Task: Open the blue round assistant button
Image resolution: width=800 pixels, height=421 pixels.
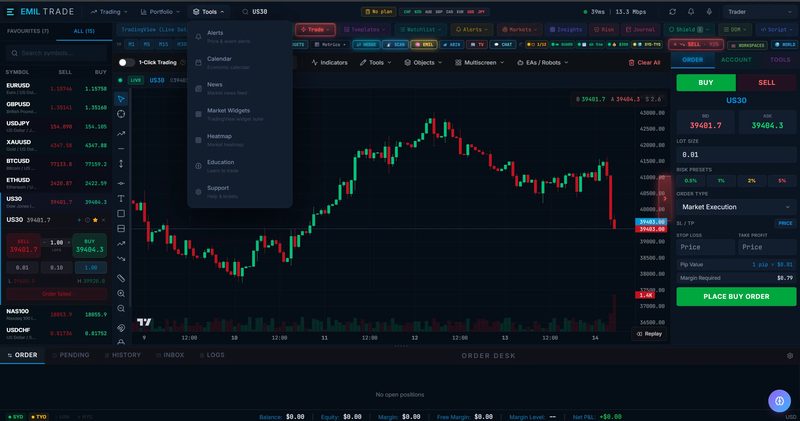Action: pyautogui.click(x=779, y=401)
